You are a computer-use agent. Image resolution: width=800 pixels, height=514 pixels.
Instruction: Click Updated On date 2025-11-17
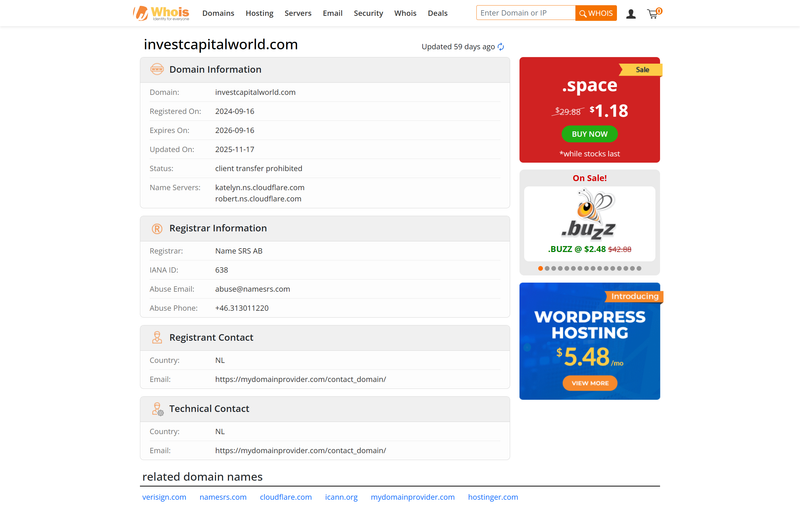(235, 150)
